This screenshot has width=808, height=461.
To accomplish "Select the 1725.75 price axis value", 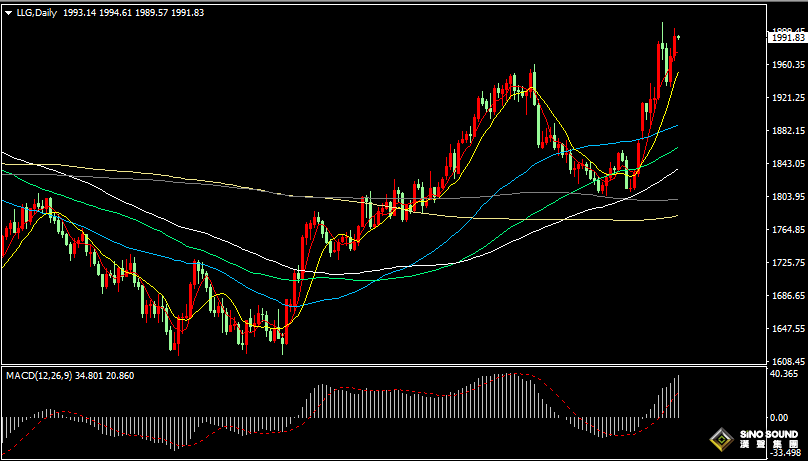I will [786, 263].
